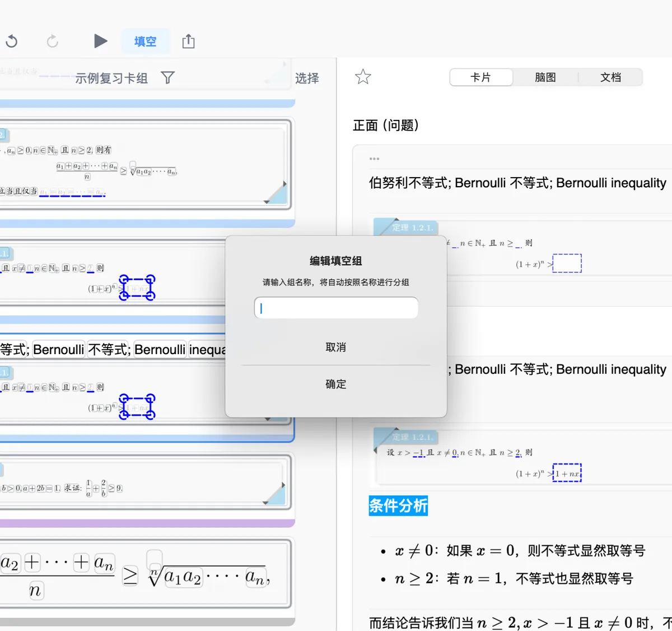Click the 编辑填空组 dialog title

336,261
